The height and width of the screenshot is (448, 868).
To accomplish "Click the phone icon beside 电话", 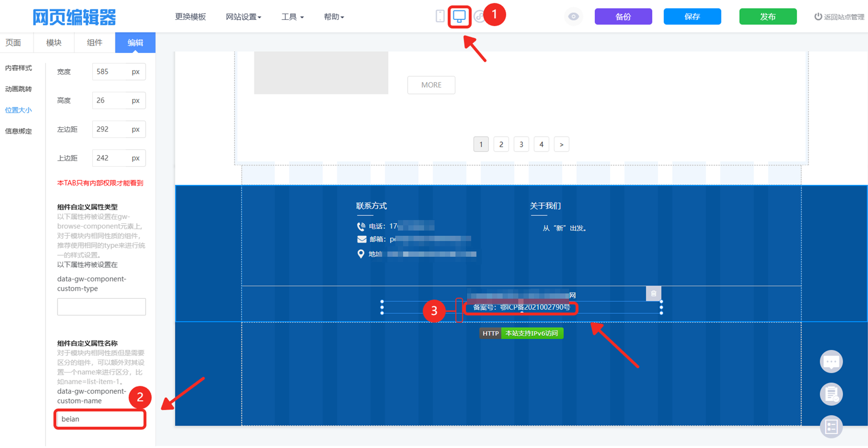I will pyautogui.click(x=361, y=226).
